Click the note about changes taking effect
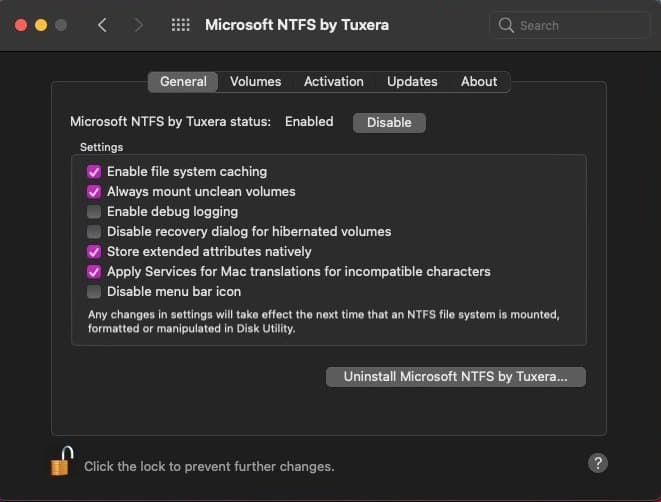The height and width of the screenshot is (502, 661). coord(323,322)
